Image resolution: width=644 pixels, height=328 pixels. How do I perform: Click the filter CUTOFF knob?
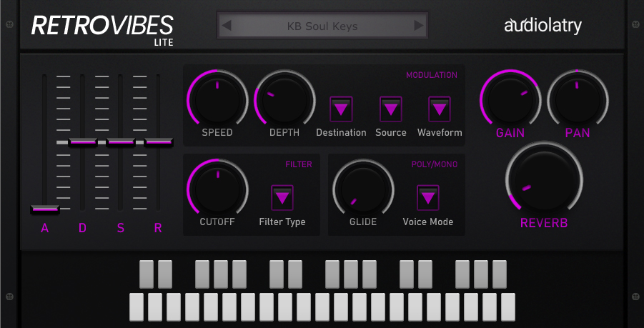(217, 189)
